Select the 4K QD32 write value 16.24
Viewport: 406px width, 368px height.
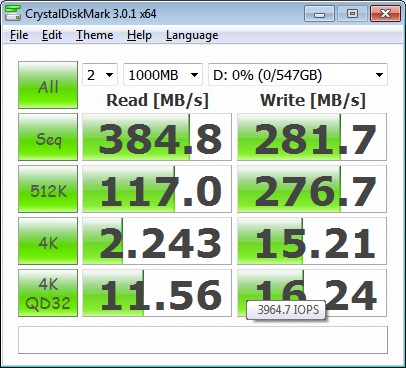(312, 293)
